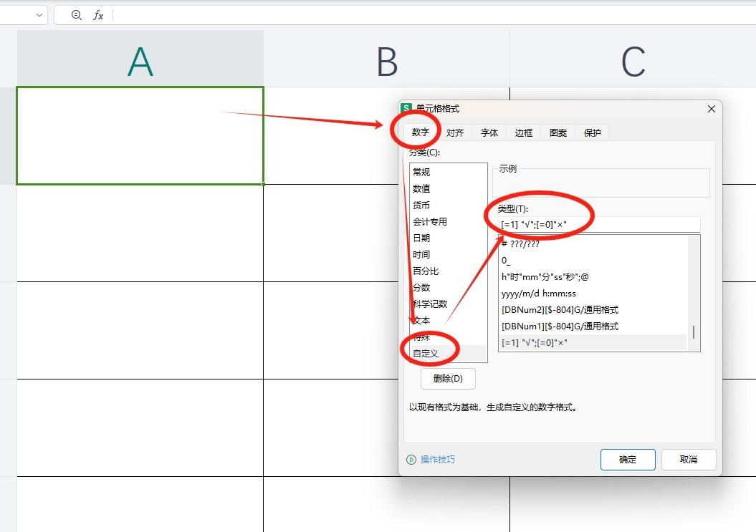The width and height of the screenshot is (756, 532).
Task: Select 数值 category
Action: point(448,188)
